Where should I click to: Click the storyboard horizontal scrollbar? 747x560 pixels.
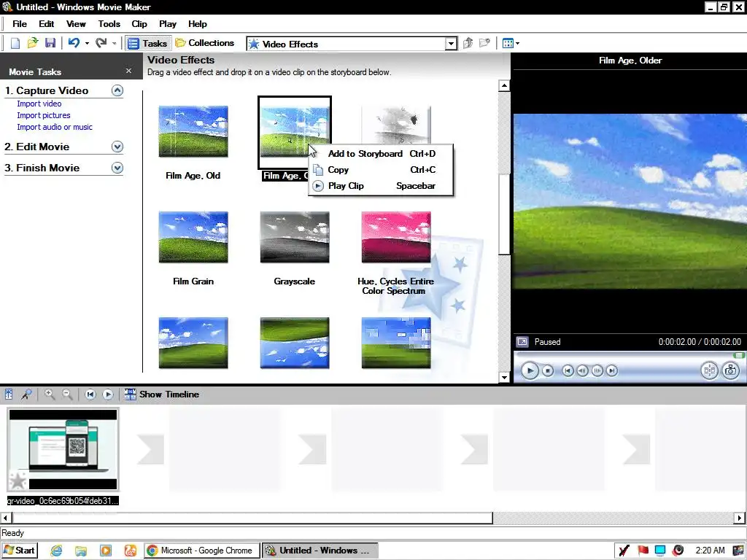click(252, 518)
